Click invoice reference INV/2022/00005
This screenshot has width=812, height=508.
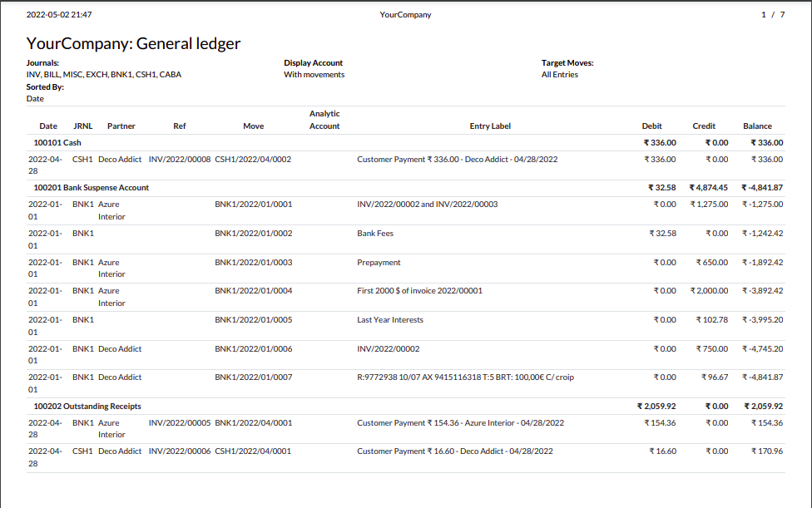(180, 423)
